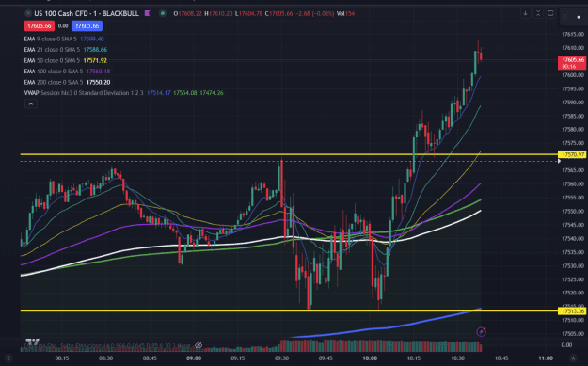Click the 0.00 spread value between the price buttons
588x366 pixels.
63,26
